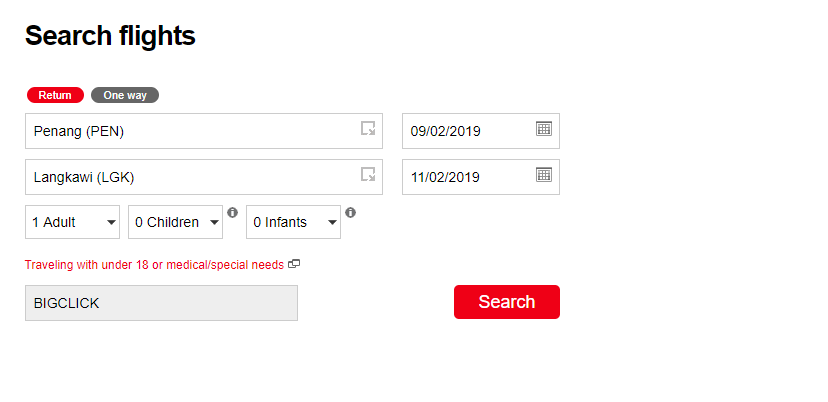Image resolution: width=828 pixels, height=402 pixels.
Task: Click new-window icon after special needs link
Action: point(294,265)
